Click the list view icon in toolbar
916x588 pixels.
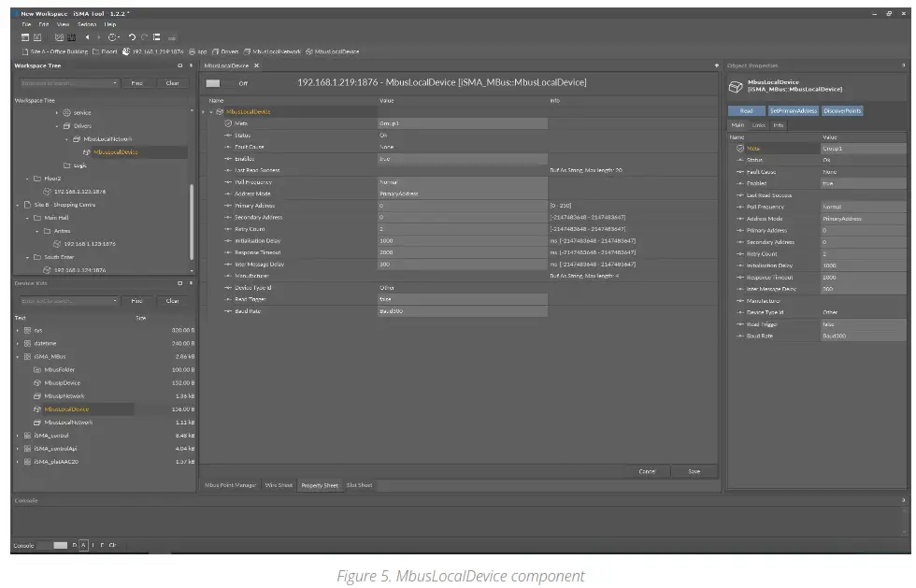point(157,37)
